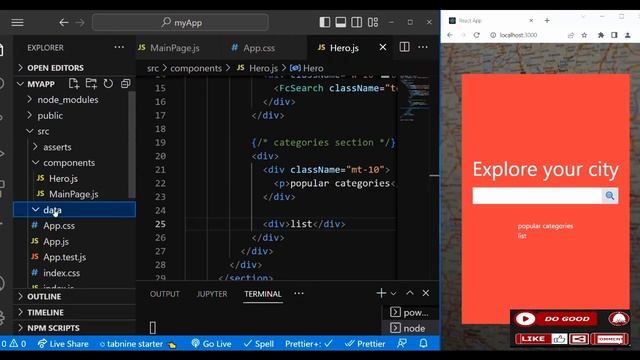Collapse the components folder
Screen dimensions: 640x360
pyautogui.click(x=69, y=163)
